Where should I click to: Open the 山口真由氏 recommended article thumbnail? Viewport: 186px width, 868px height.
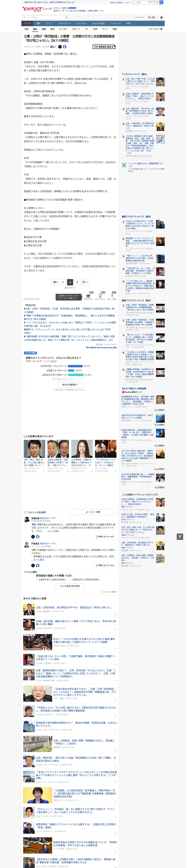coord(82,448)
